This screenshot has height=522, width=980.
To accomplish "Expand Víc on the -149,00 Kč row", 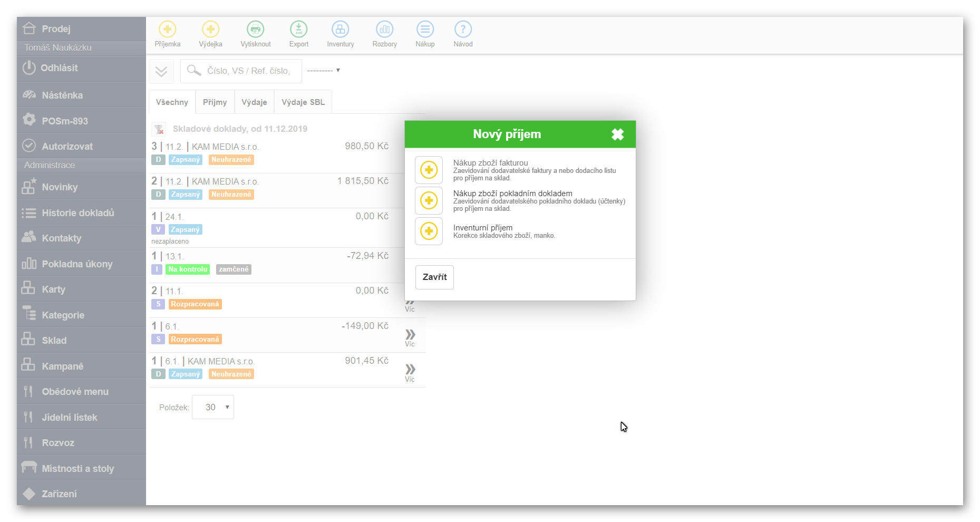I will [410, 337].
